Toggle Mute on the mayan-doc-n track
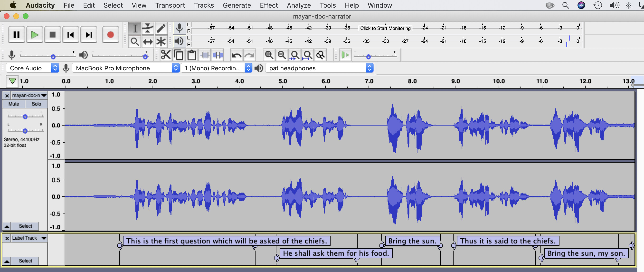The width and height of the screenshot is (644, 272). click(x=14, y=104)
